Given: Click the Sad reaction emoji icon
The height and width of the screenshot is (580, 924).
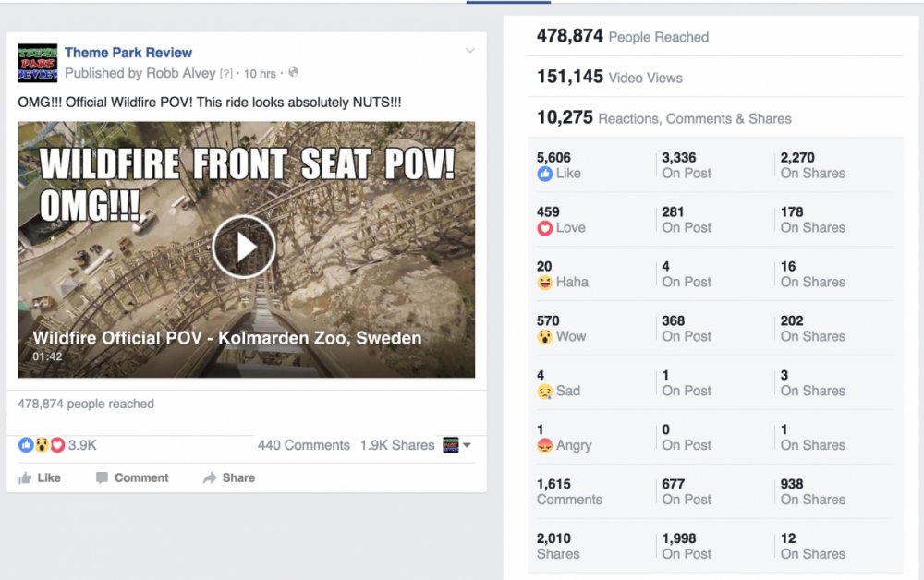Looking at the screenshot, I should [x=545, y=392].
